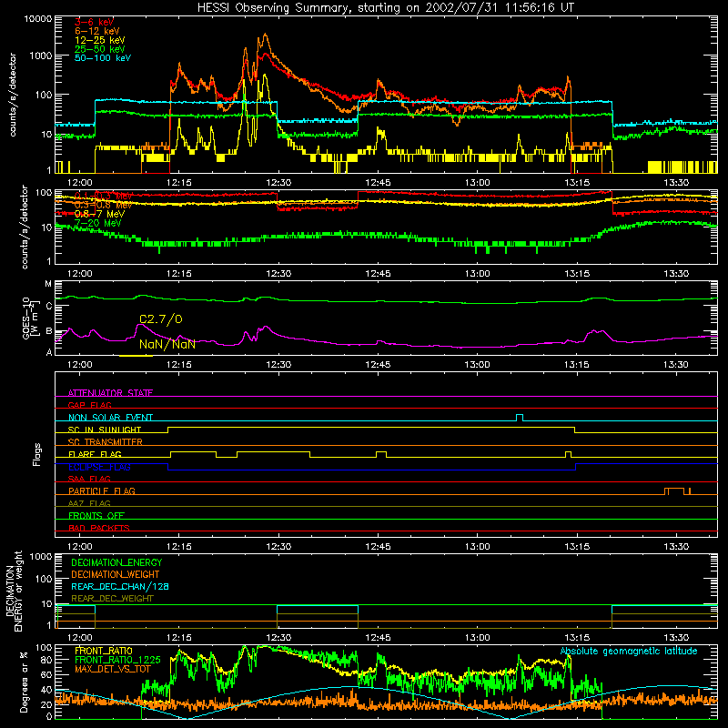Select the 3-6 keV legend entry

(x=94, y=22)
